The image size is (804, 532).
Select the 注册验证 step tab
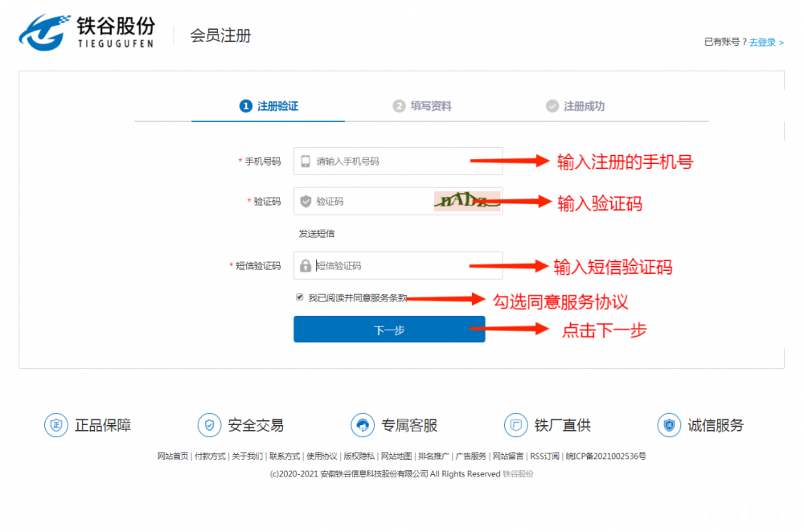click(x=269, y=106)
